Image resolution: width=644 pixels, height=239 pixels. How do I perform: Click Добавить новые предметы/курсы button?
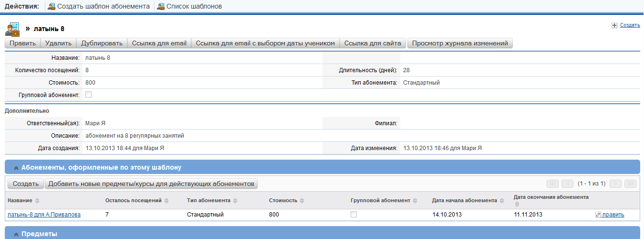click(151, 184)
